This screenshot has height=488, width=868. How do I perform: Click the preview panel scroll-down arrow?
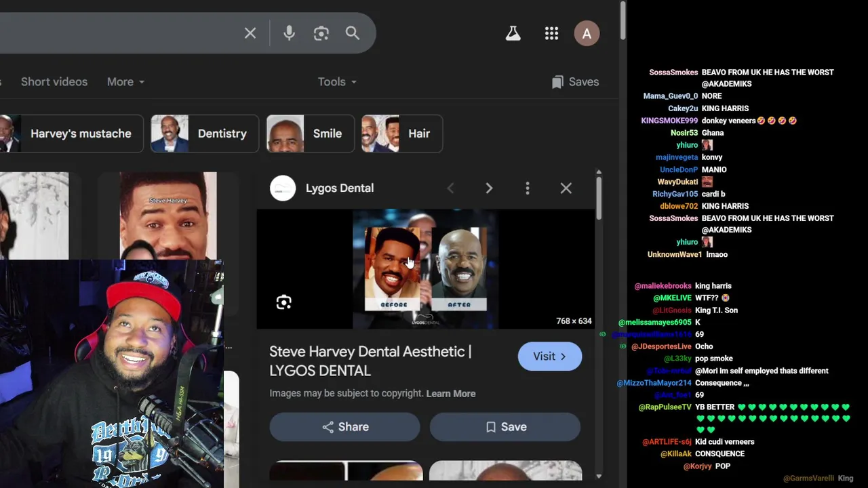pyautogui.click(x=599, y=476)
